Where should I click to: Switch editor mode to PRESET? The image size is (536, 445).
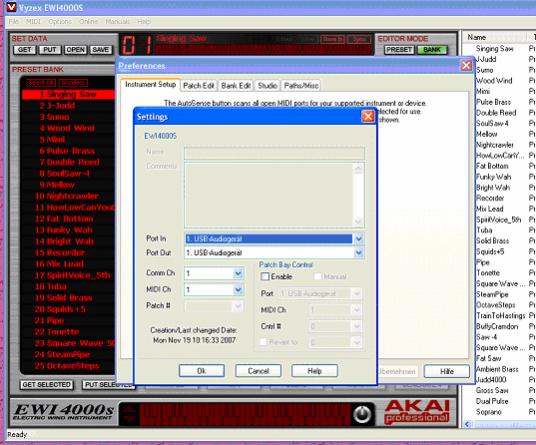point(399,50)
